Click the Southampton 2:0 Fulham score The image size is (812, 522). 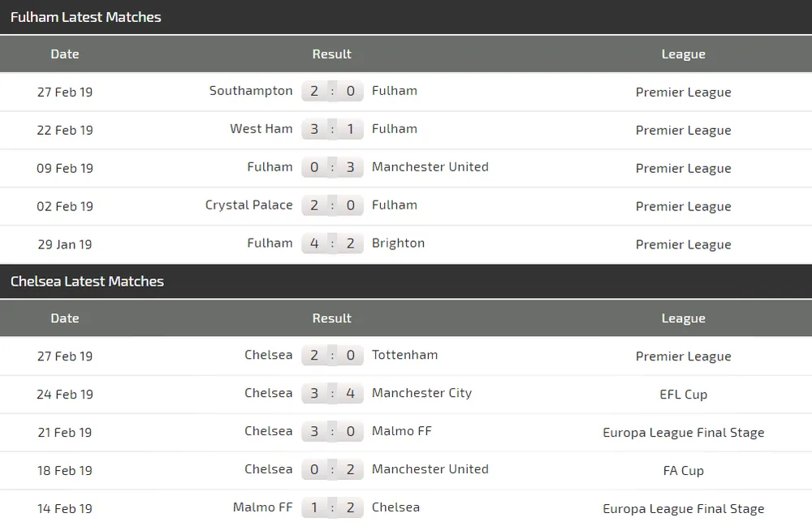[332, 92]
